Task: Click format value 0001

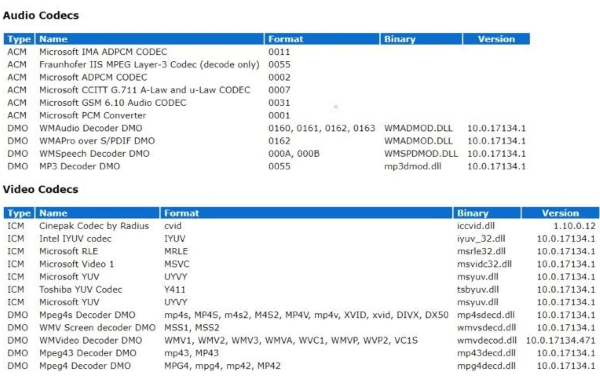Action: tap(279, 116)
